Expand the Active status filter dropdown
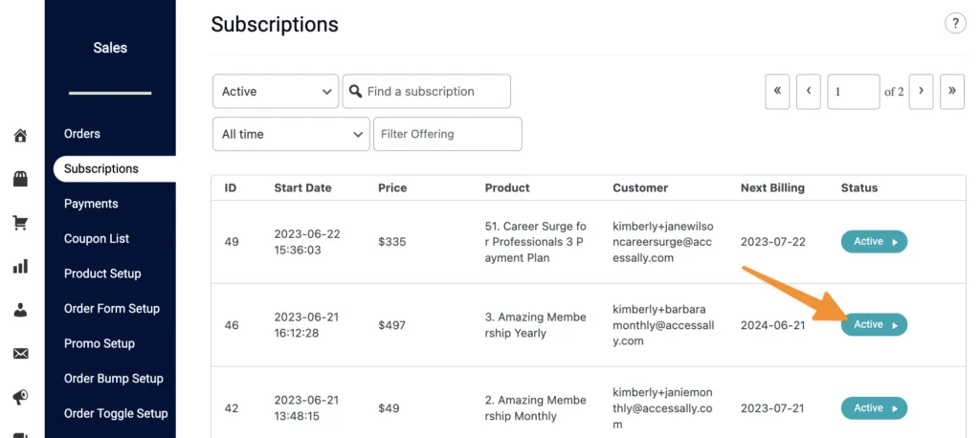The height and width of the screenshot is (438, 980). click(x=275, y=92)
